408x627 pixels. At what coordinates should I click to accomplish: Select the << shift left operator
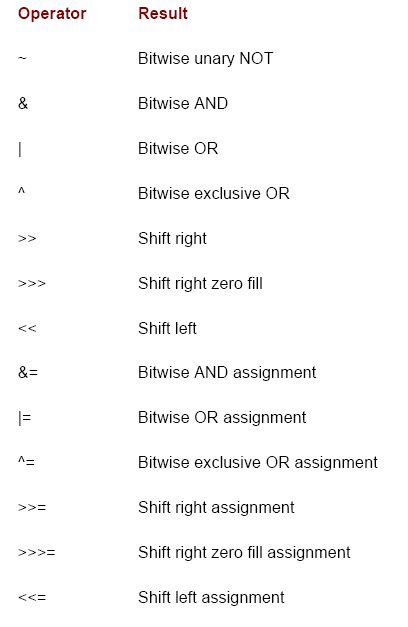pos(27,329)
